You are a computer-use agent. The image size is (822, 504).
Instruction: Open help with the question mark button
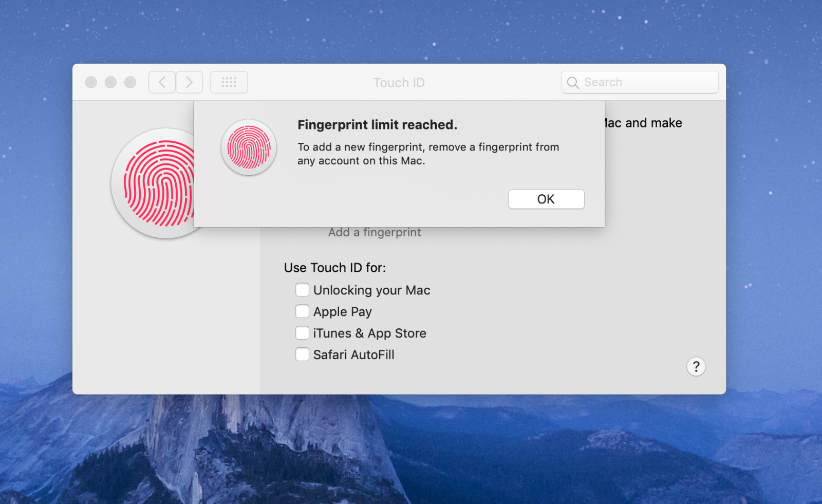tap(696, 367)
